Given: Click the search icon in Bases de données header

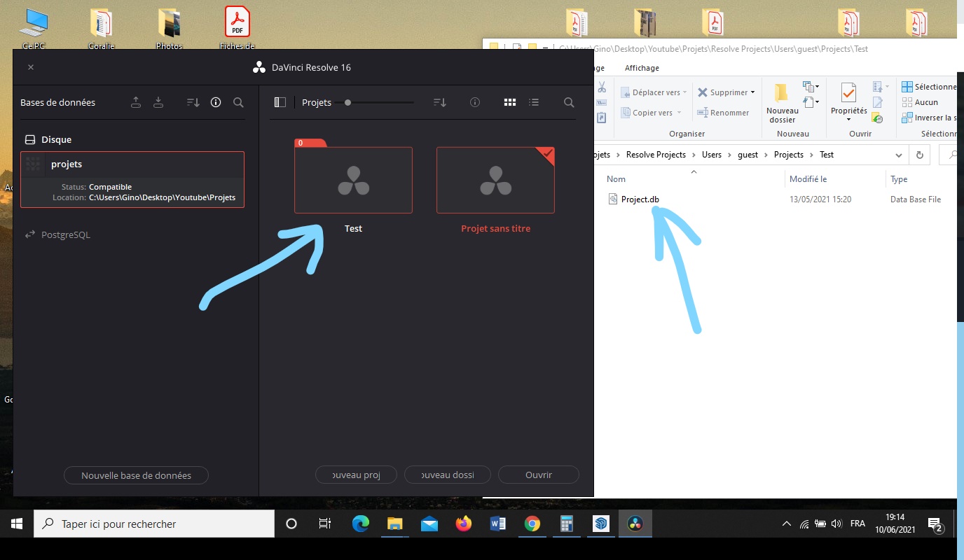Looking at the screenshot, I should pos(238,102).
